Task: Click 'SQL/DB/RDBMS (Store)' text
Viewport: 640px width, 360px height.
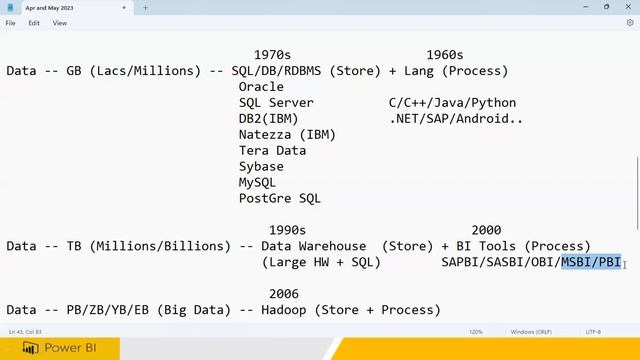Action: (x=306, y=71)
